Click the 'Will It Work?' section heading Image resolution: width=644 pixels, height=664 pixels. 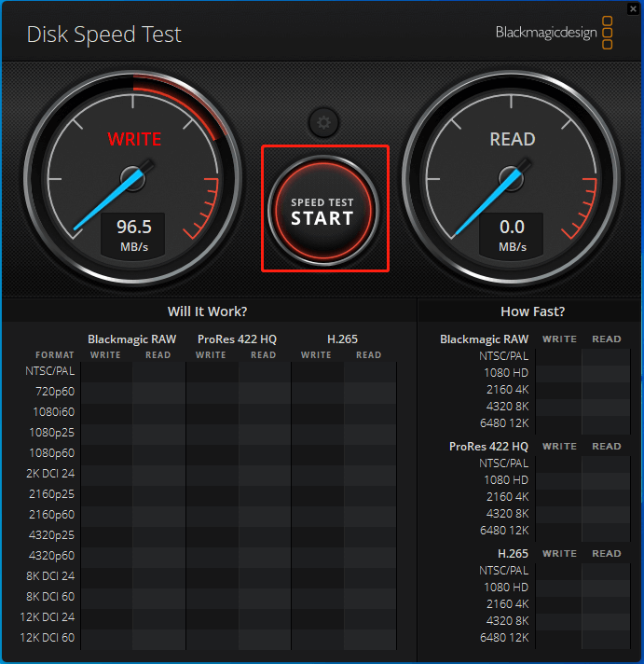point(207,311)
